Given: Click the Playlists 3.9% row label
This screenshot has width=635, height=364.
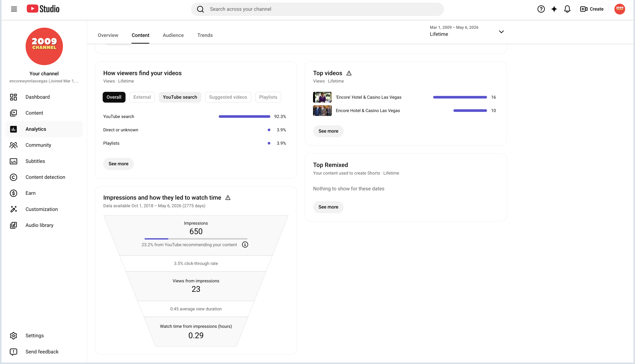Looking at the screenshot, I should point(111,143).
